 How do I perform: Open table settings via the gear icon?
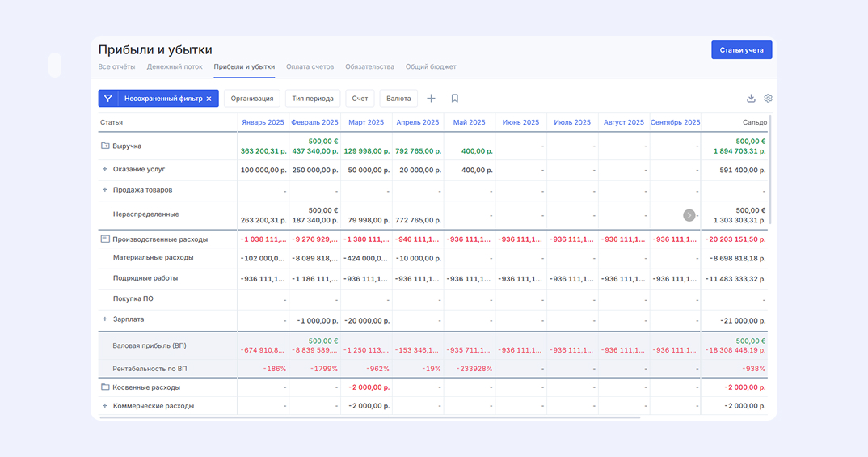pyautogui.click(x=768, y=99)
